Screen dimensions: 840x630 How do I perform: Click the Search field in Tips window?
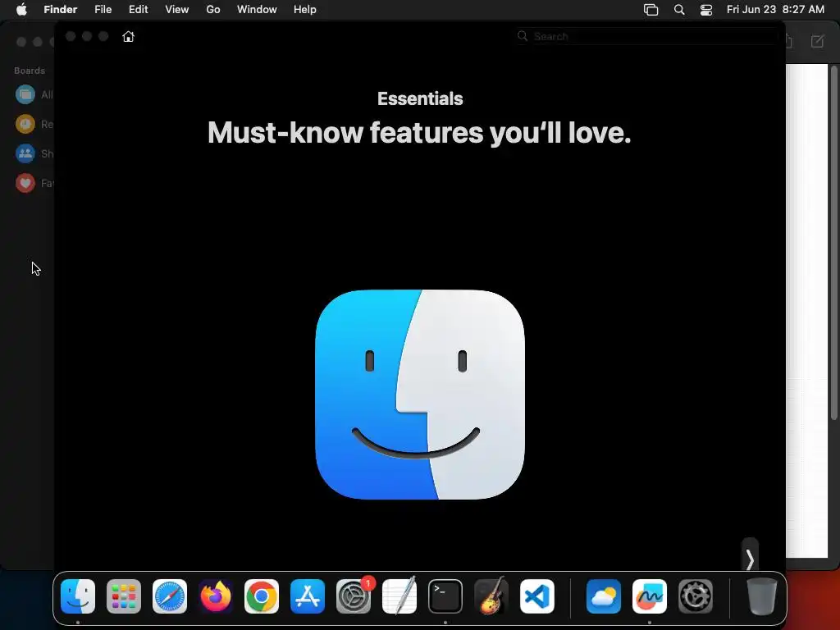coord(646,36)
